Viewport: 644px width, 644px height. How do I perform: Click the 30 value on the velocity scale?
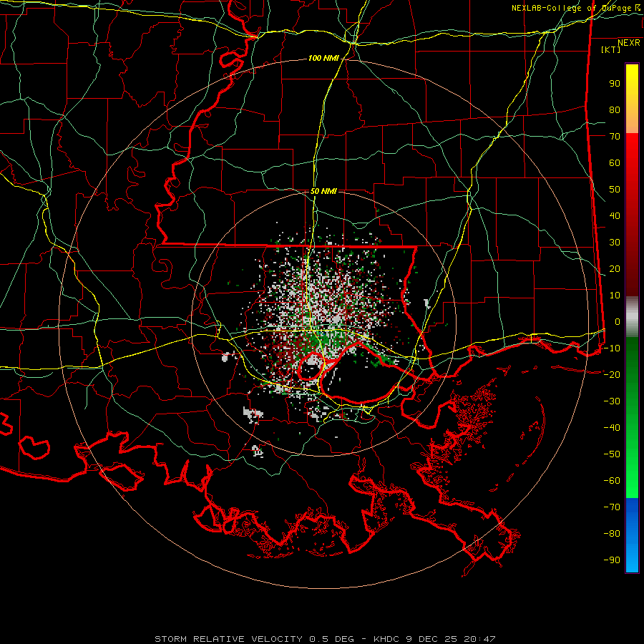pyautogui.click(x=615, y=243)
